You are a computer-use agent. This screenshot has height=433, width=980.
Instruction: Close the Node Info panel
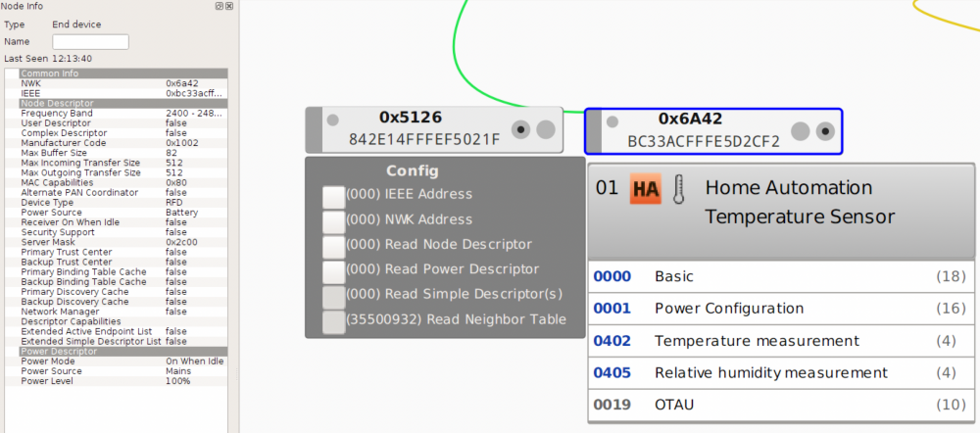click(x=229, y=6)
